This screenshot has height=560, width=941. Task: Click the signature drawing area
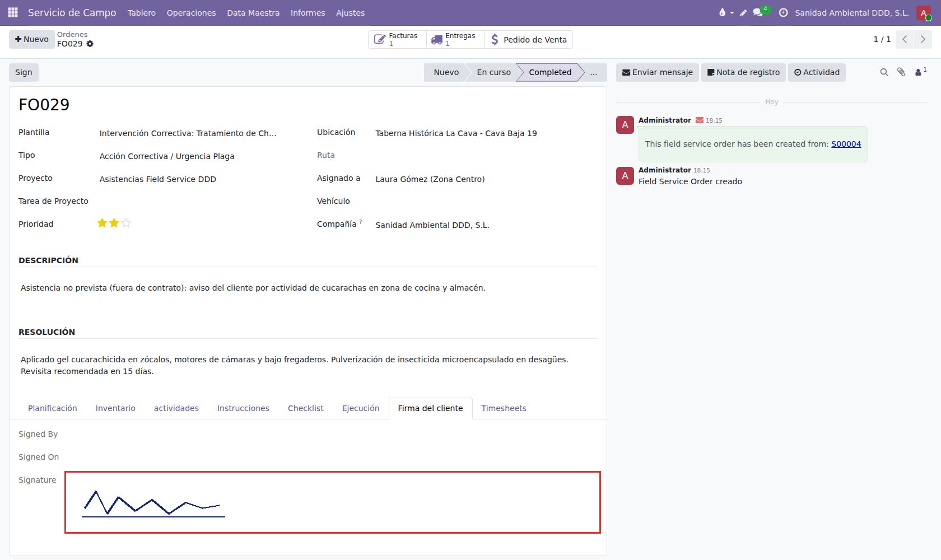pyautogui.click(x=333, y=502)
